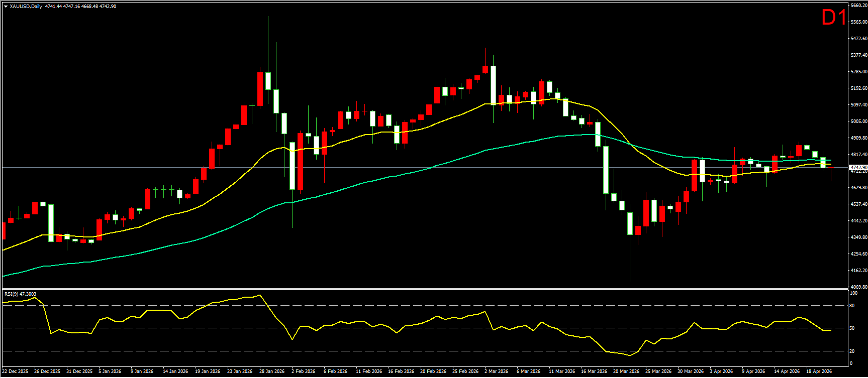Screen dimensions: 868x378
Task: Click the XAUUSD,Daily chart title
Action: pyautogui.click(x=26, y=7)
